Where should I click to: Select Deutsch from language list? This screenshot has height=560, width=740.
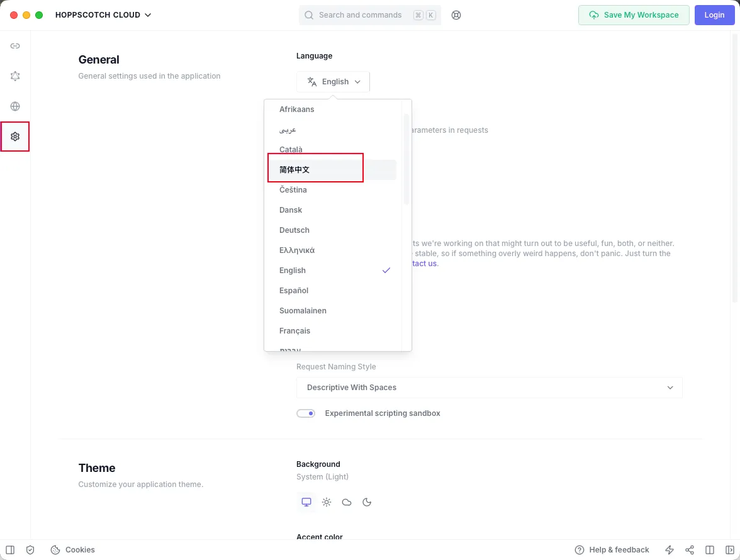(294, 230)
